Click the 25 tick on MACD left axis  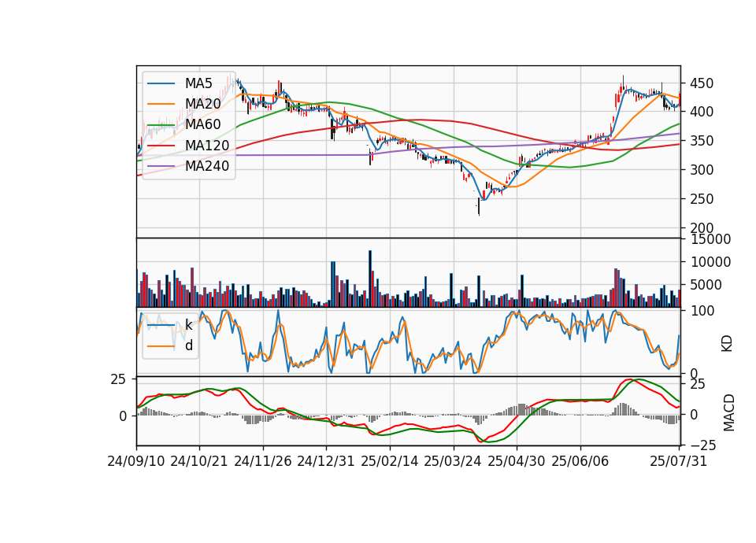pyautogui.click(x=118, y=379)
